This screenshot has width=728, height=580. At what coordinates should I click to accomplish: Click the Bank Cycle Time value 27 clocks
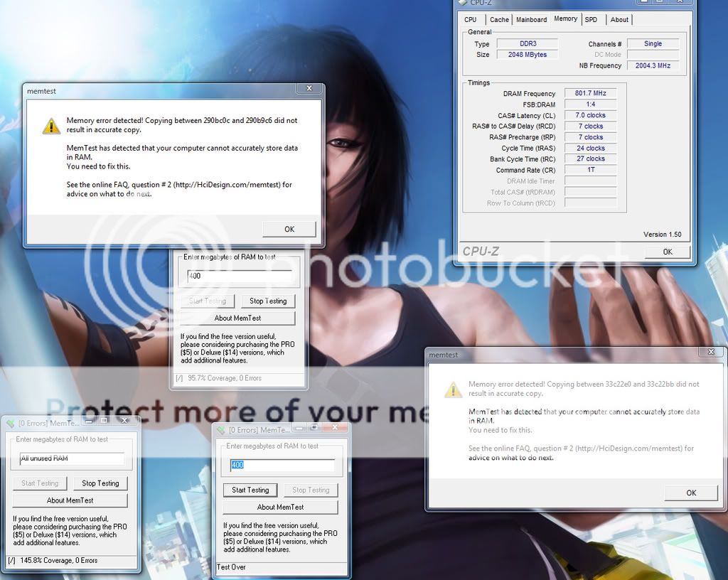tap(591, 159)
